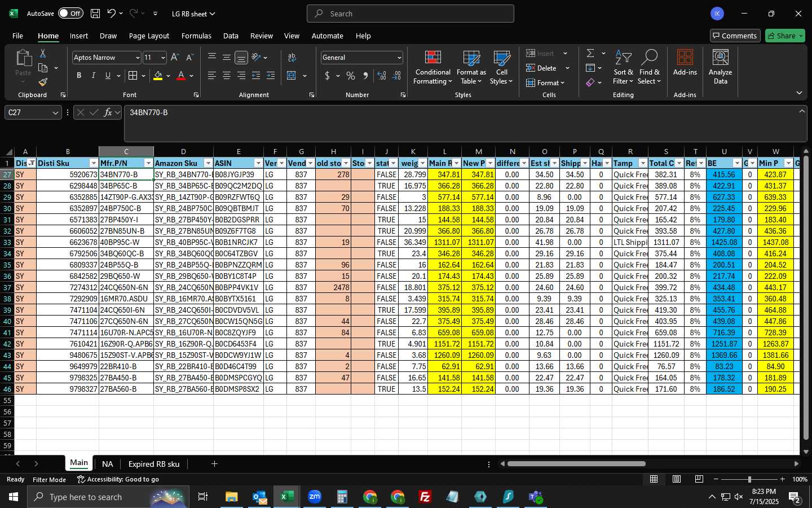This screenshot has width=812, height=508.
Task: Click Zoom In plus button
Action: pos(782,479)
